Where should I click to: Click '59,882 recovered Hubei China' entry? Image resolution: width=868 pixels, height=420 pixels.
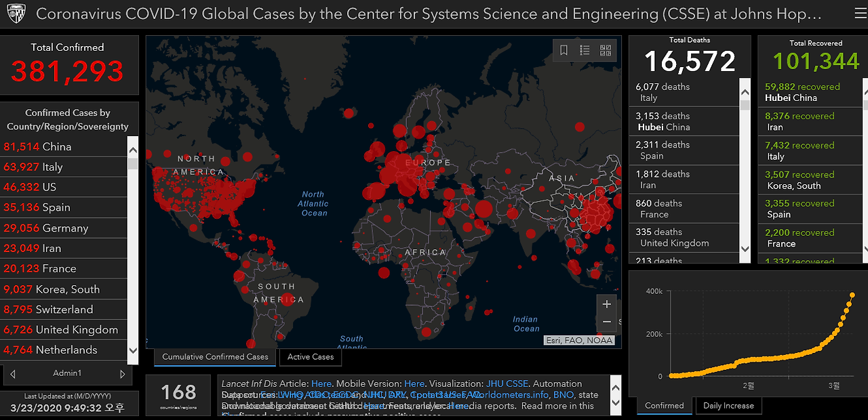(810, 92)
